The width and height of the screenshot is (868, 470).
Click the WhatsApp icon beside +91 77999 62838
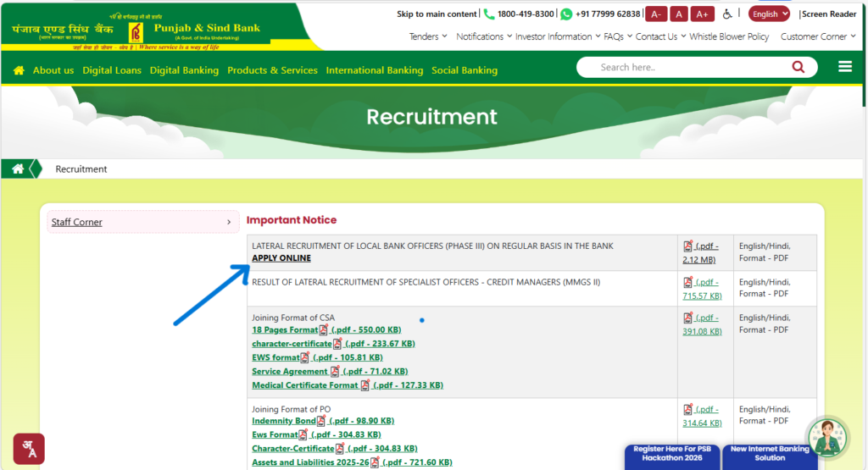[x=565, y=14]
